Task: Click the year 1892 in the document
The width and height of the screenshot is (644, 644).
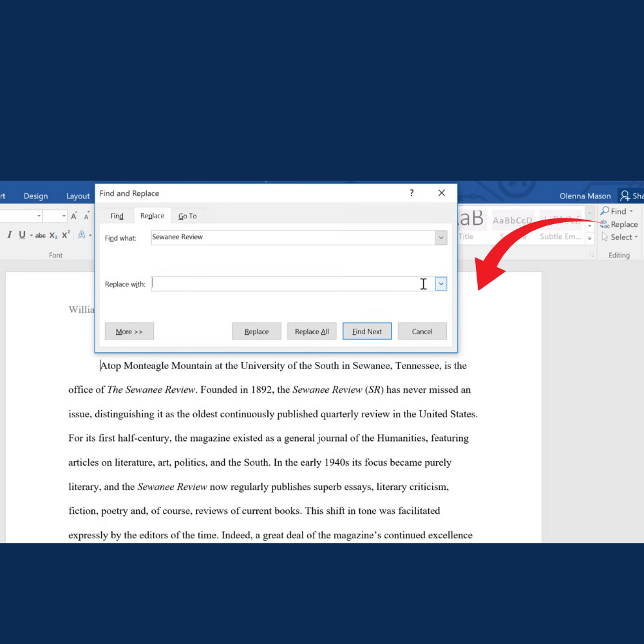Action: coord(261,390)
